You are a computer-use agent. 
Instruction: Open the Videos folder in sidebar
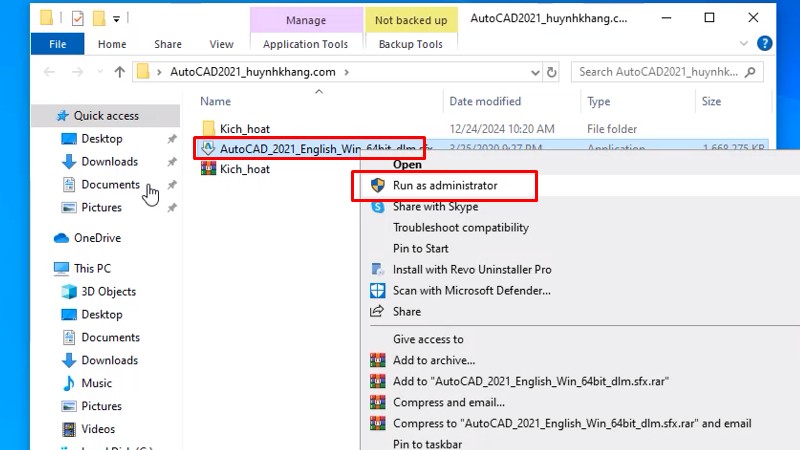[x=98, y=429]
